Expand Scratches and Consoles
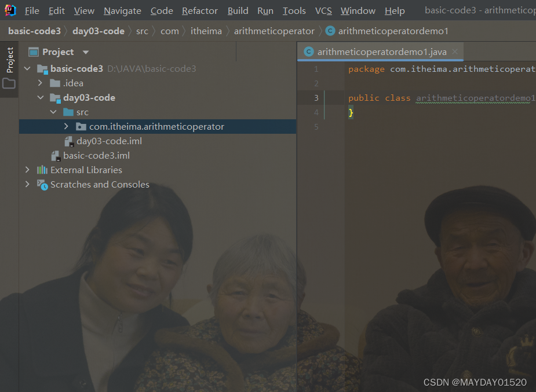 point(27,184)
